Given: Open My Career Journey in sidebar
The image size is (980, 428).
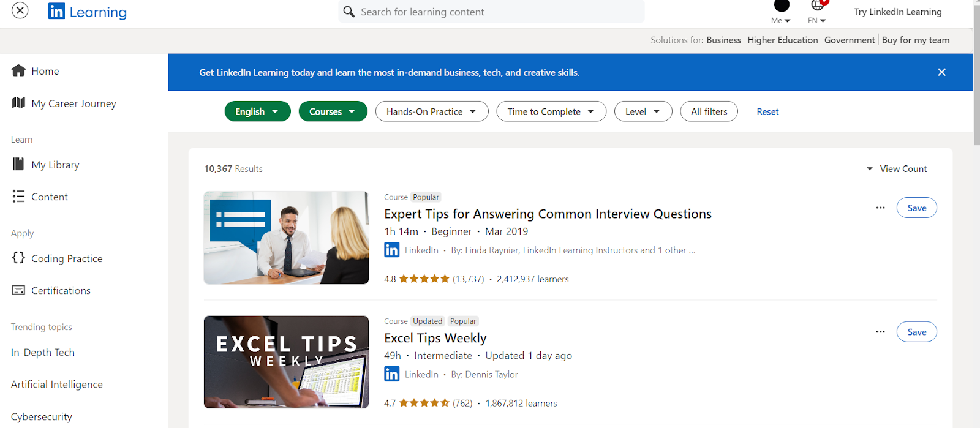Looking at the screenshot, I should tap(73, 103).
